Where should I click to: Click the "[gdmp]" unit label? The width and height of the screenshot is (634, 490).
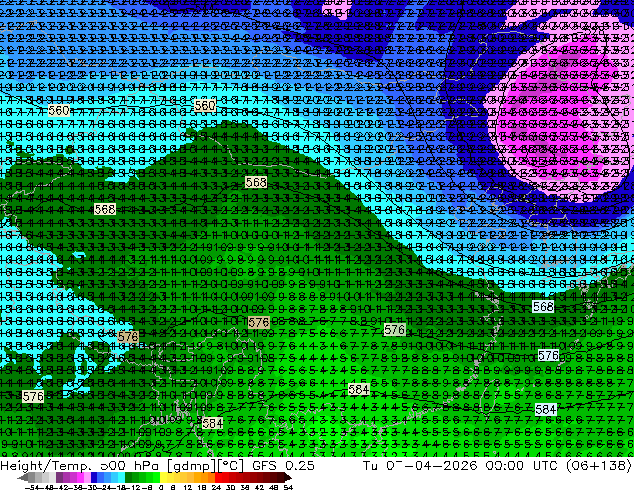click(x=191, y=465)
